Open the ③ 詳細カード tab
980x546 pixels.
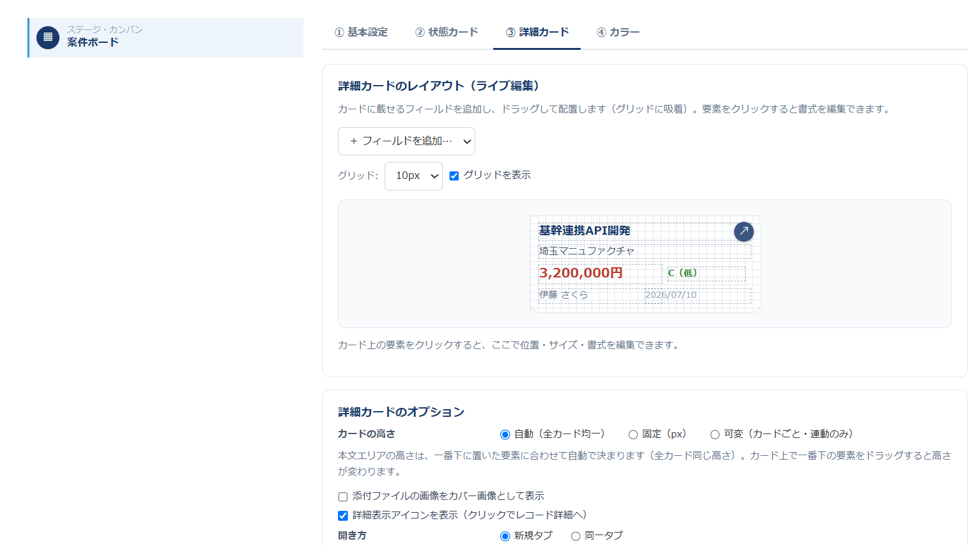[x=537, y=32]
